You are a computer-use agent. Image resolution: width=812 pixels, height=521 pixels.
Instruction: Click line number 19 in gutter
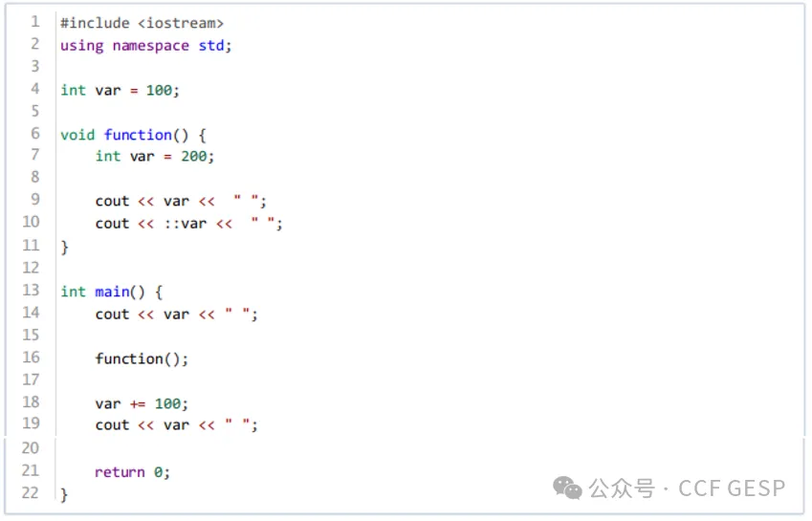[31, 423]
